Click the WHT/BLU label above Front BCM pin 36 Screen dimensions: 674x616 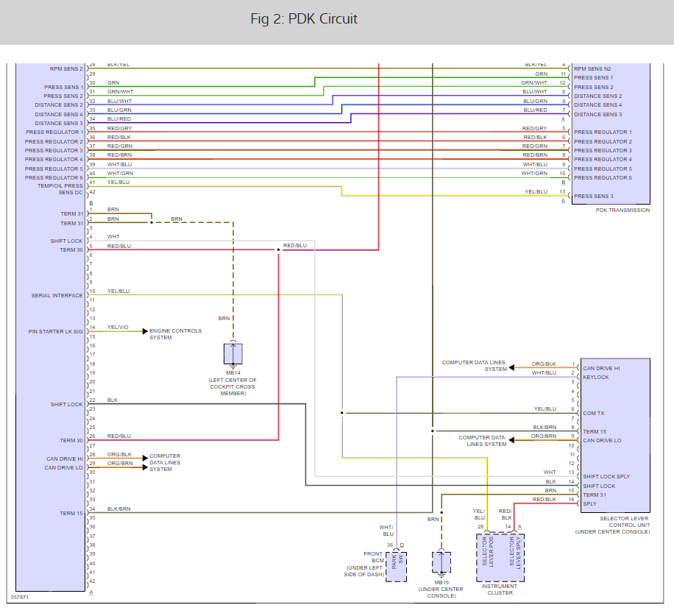[x=386, y=531]
